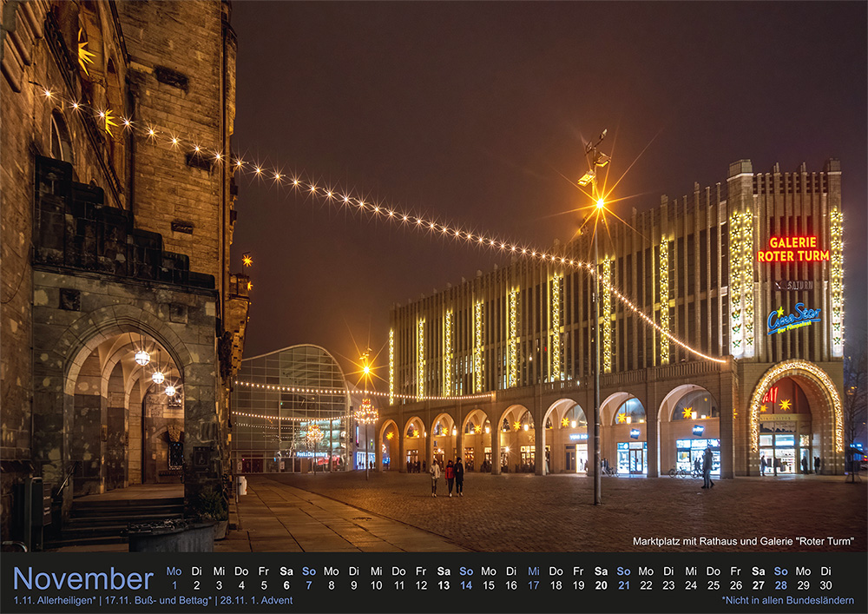The width and height of the screenshot is (868, 614).
Task: Click date number 10
Action: [x=377, y=585]
